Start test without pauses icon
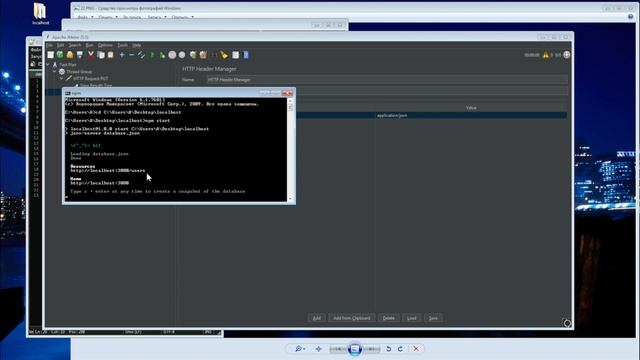Image resolution: width=640 pixels, height=360 pixels. [x=162, y=55]
